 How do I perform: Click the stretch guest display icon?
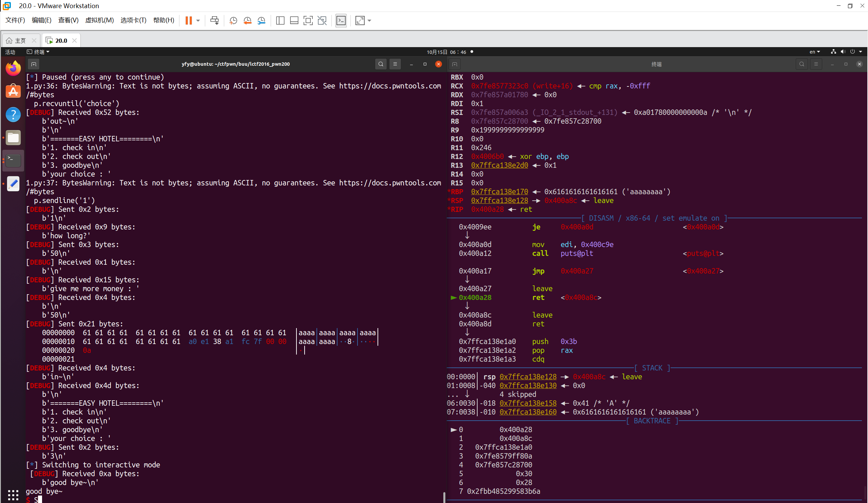pyautogui.click(x=360, y=21)
